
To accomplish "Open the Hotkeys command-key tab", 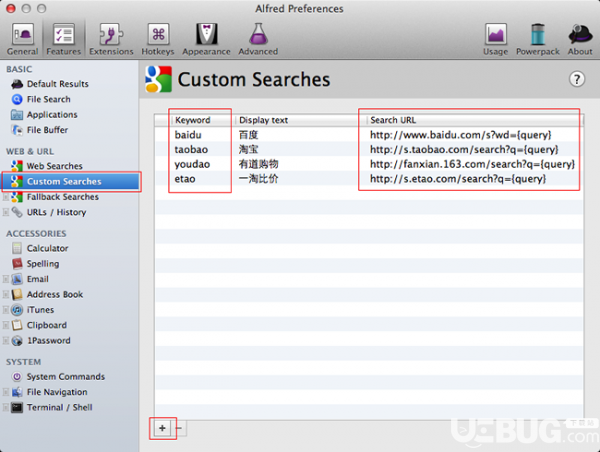I will (158, 39).
